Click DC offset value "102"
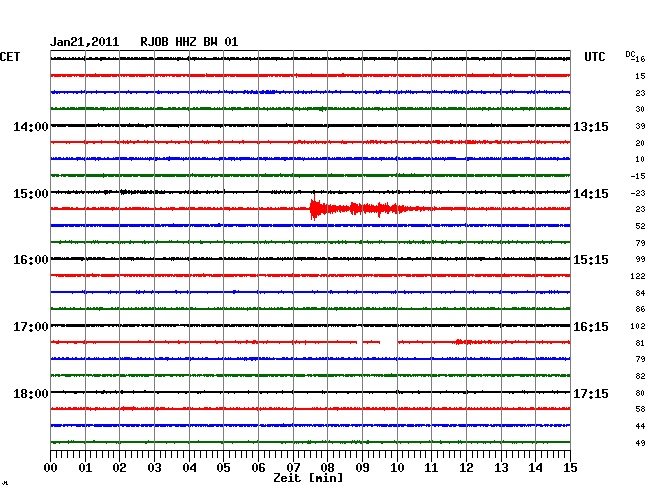Image resolution: width=650 pixels, height=494 pixels. tap(638, 326)
